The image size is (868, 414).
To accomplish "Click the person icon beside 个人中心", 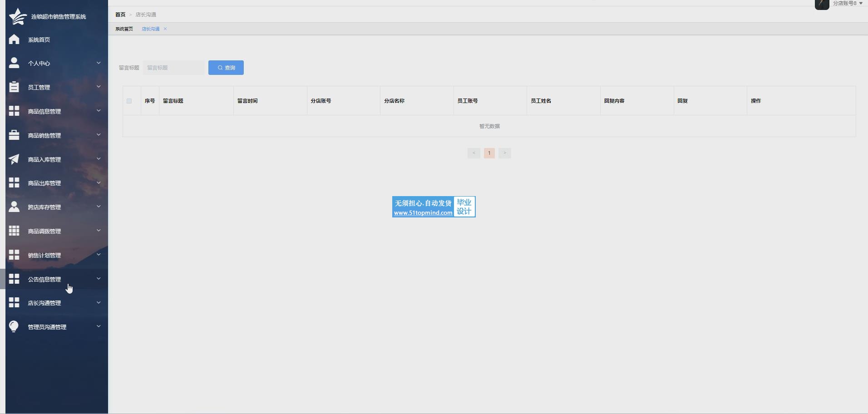I will [14, 63].
